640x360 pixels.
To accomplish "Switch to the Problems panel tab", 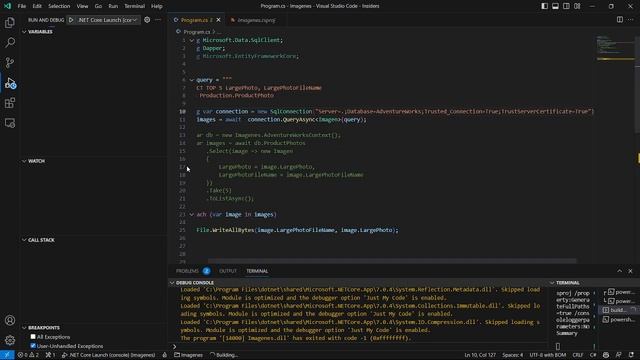I will point(193,271).
